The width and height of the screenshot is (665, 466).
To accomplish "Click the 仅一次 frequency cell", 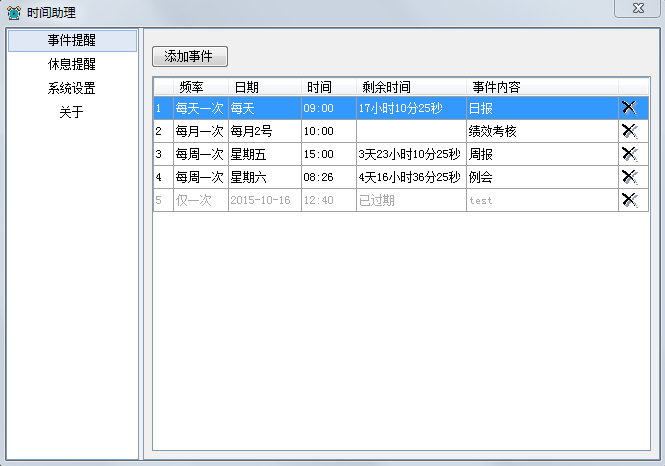I will pyautogui.click(x=201, y=200).
